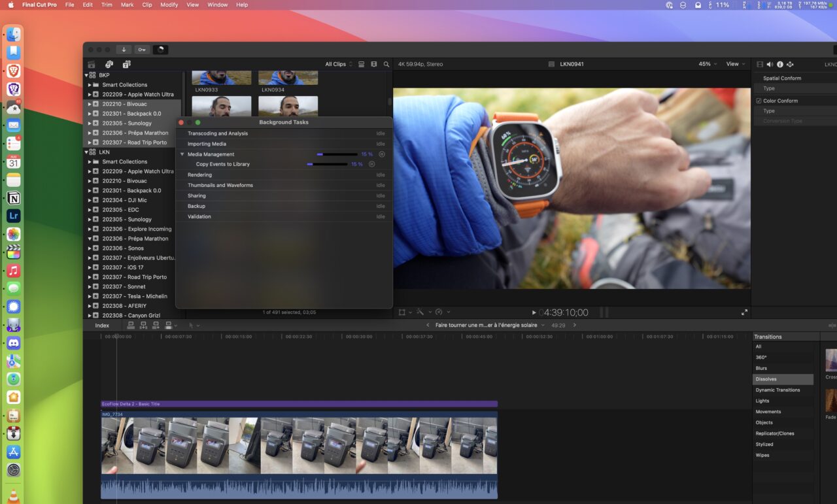Open the Titles and Generators sidebar

pyautogui.click(x=126, y=64)
